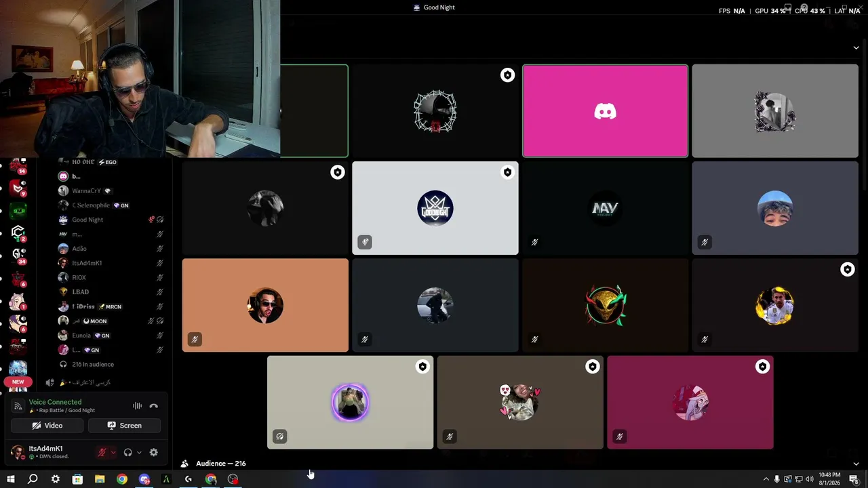Screen dimensions: 868x488
Task: Click moderator badge on spiky-wreath avatar tile
Action: click(507, 75)
